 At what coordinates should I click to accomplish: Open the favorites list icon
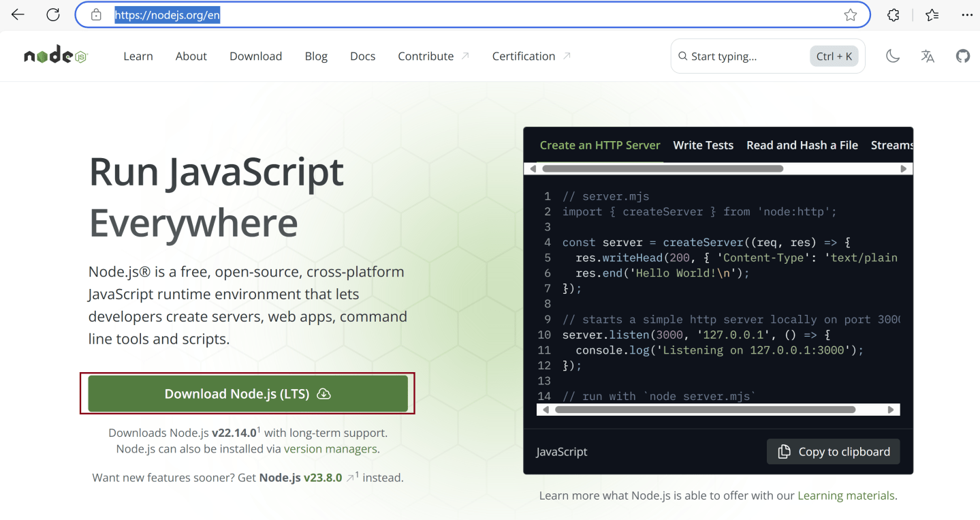tap(932, 14)
